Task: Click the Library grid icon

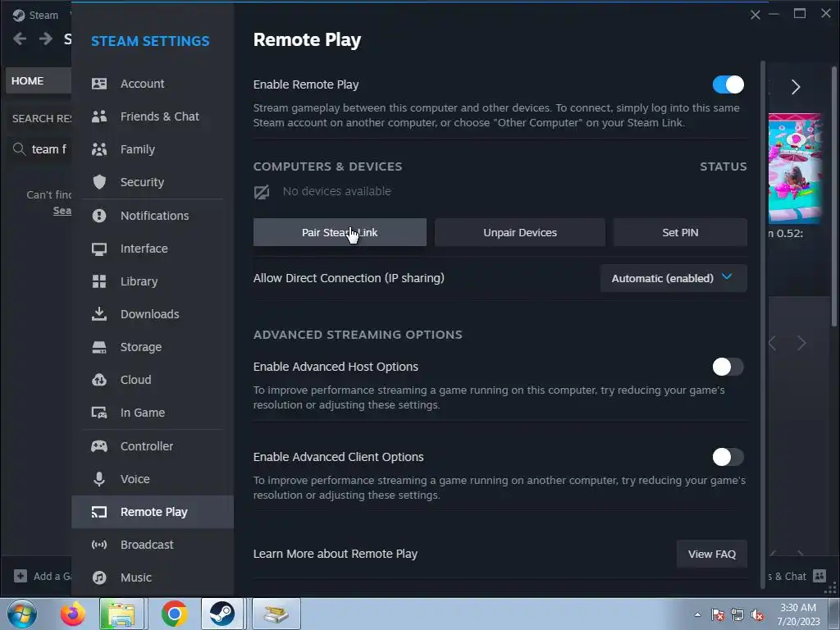Action: point(99,281)
